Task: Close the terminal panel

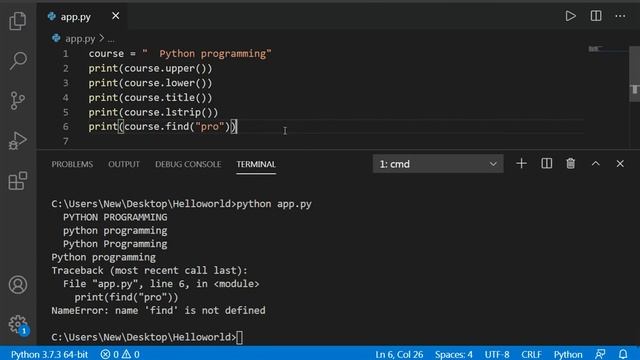Action: tap(620, 164)
